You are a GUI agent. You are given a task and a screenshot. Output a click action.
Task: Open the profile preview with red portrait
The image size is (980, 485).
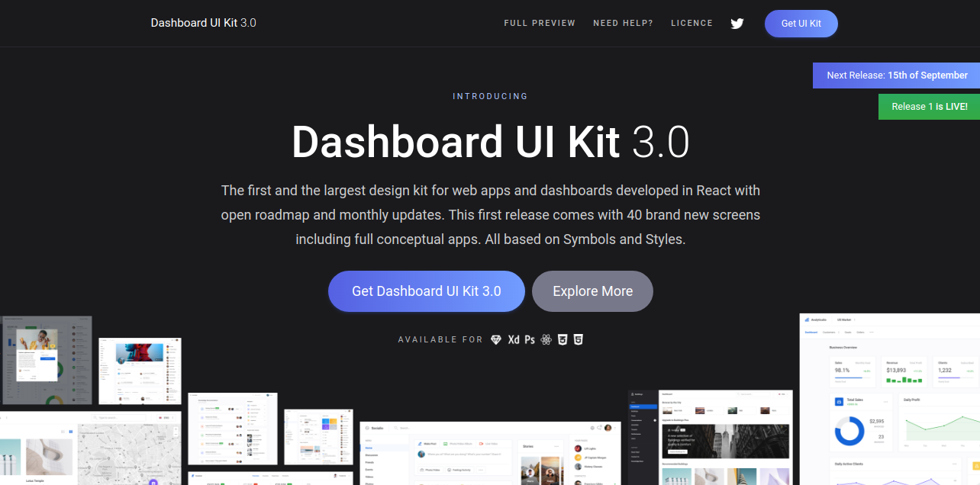click(140, 371)
